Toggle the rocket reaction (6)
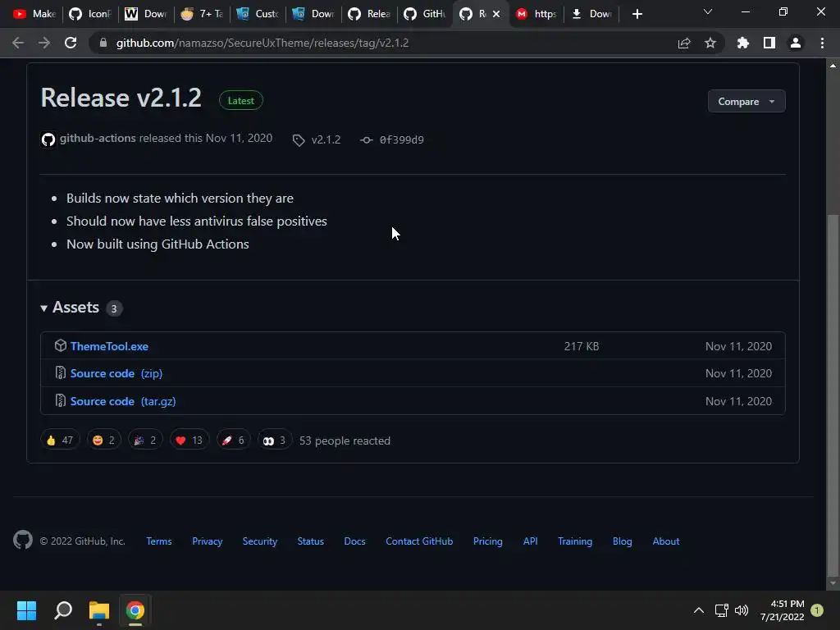840x630 pixels. point(233,440)
